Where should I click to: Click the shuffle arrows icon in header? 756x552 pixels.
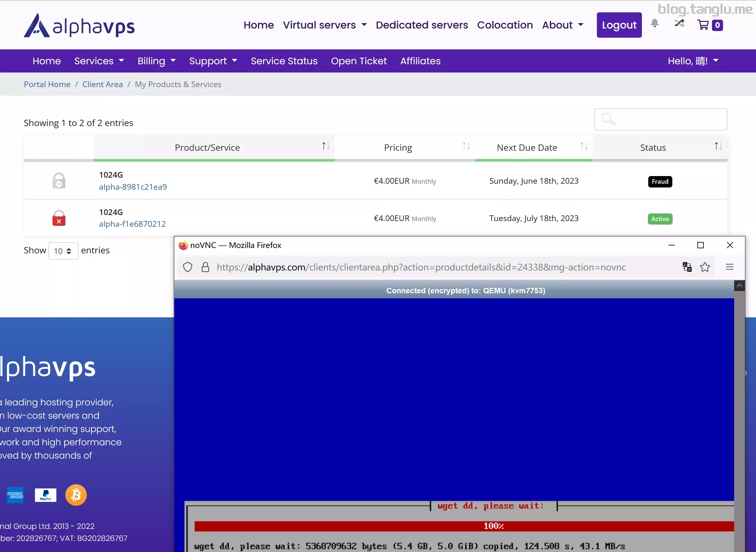coord(679,23)
